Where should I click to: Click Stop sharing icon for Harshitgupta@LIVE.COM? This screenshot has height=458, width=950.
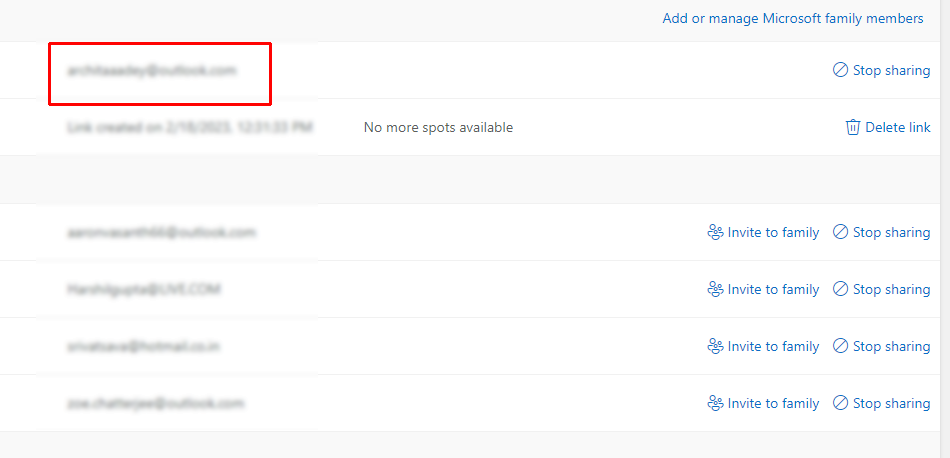click(x=840, y=289)
